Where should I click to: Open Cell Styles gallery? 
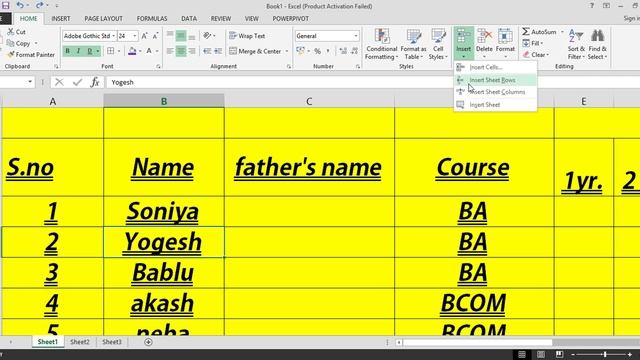pos(438,44)
